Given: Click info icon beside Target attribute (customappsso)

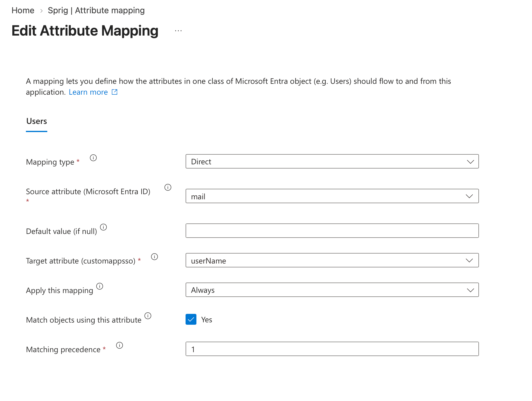Looking at the screenshot, I should click(x=155, y=257).
